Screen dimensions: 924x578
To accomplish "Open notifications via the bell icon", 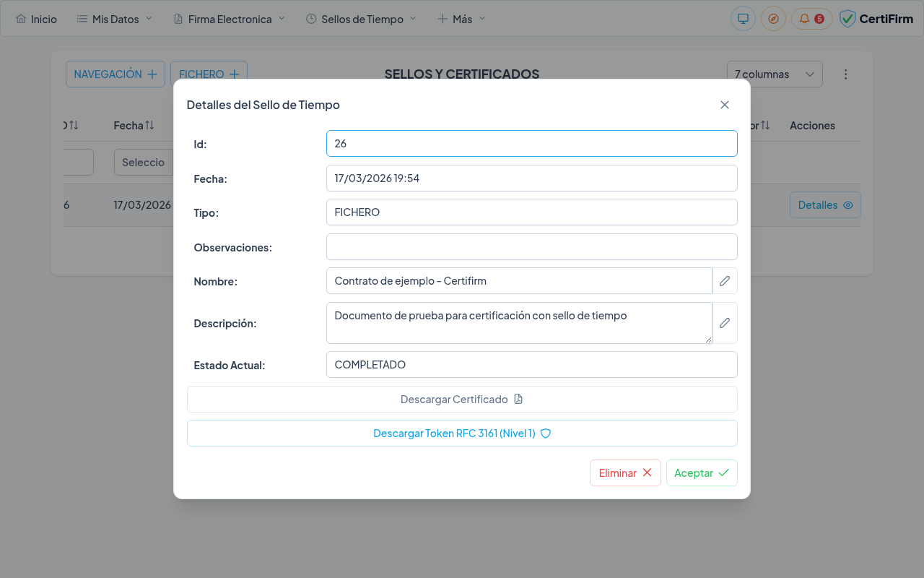I will pos(803,18).
